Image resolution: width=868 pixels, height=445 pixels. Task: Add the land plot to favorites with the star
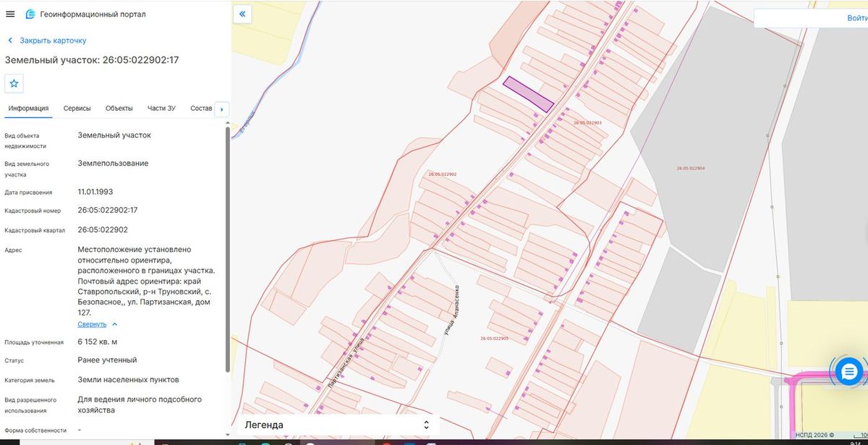click(14, 83)
